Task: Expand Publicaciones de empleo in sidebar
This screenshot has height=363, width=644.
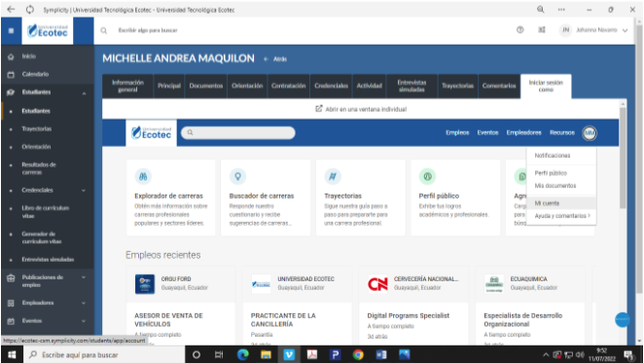Action: [84, 277]
